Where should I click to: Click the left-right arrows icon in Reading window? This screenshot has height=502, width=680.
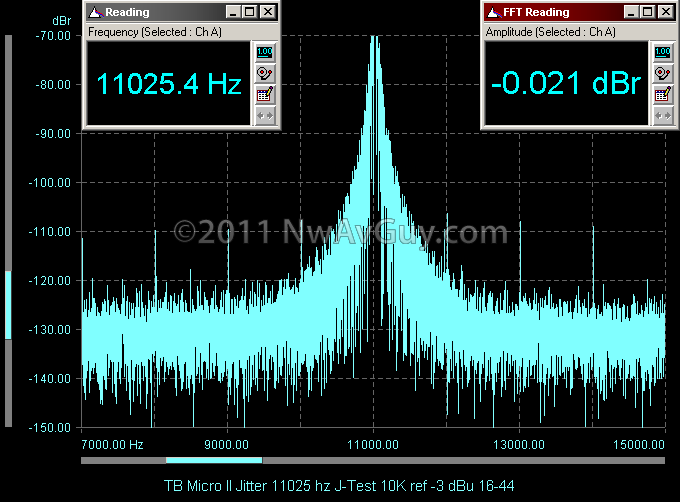click(264, 115)
